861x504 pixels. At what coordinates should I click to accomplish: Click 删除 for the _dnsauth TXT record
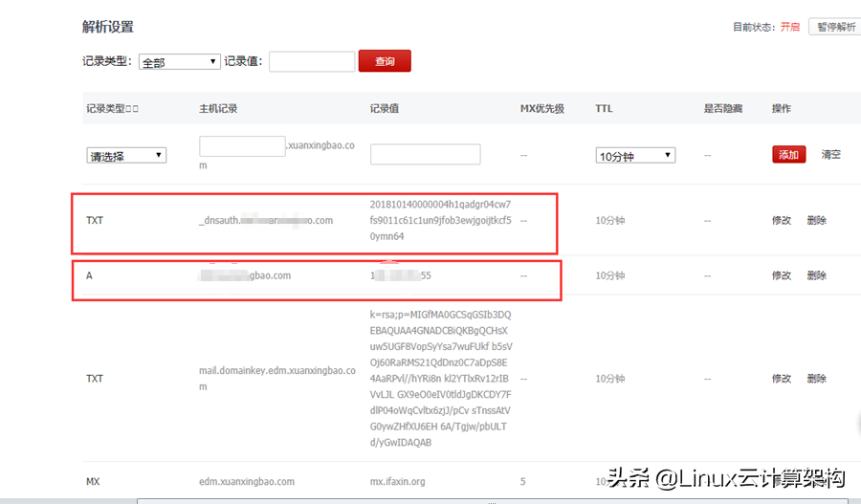[x=817, y=221]
